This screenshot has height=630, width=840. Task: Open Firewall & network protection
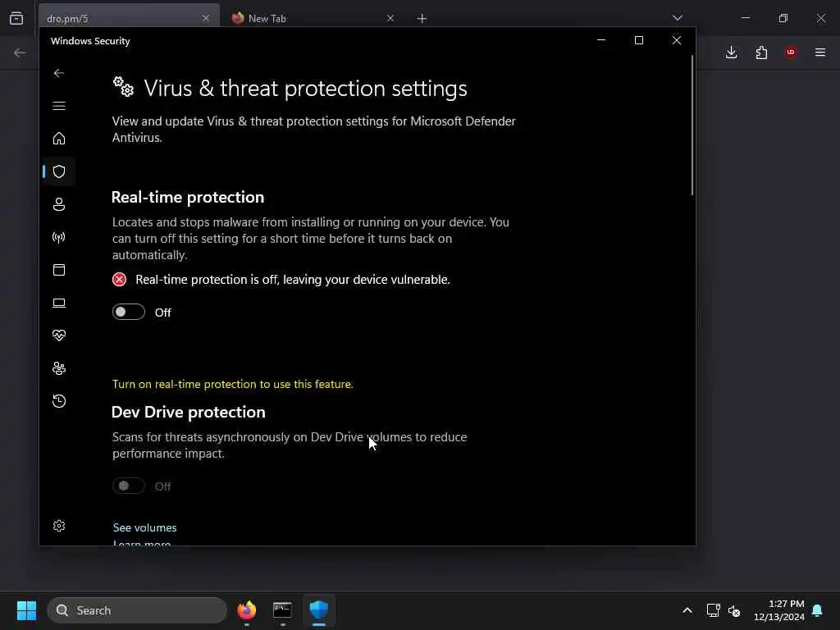pyautogui.click(x=59, y=237)
